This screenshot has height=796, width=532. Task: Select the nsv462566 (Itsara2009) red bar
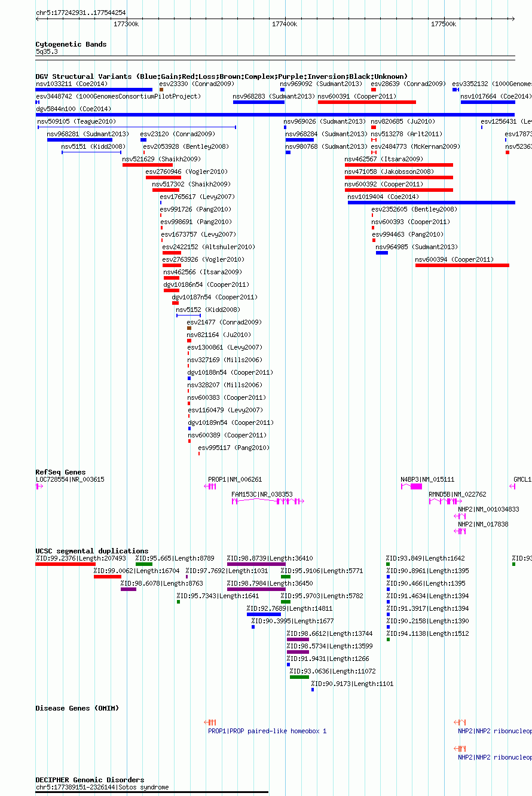pos(172,278)
